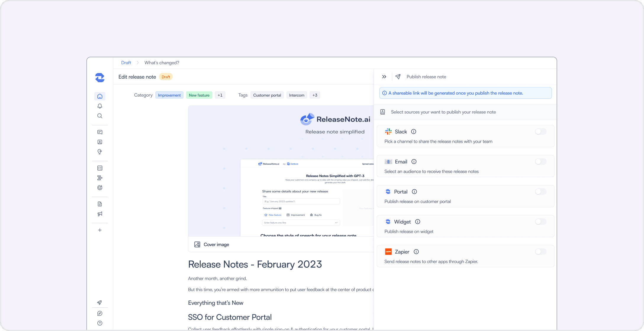Click info icon next to Slack
Image resolution: width=644 pixels, height=331 pixels.
click(x=414, y=132)
